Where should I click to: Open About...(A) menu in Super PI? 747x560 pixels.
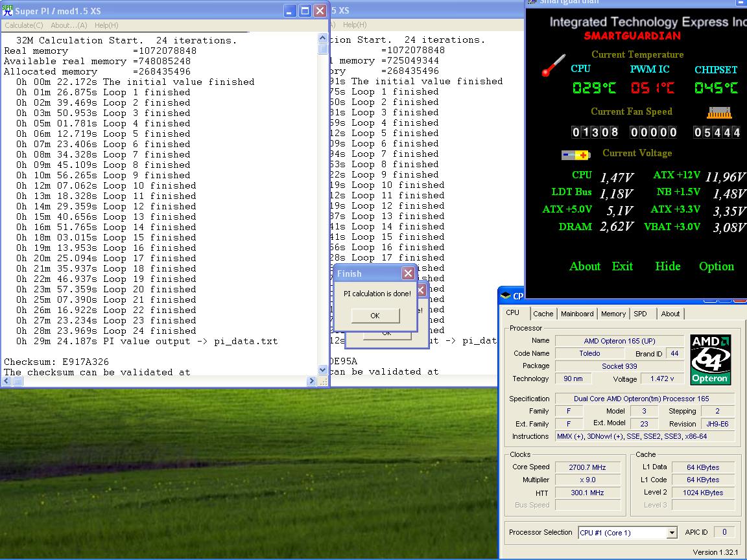(x=69, y=25)
